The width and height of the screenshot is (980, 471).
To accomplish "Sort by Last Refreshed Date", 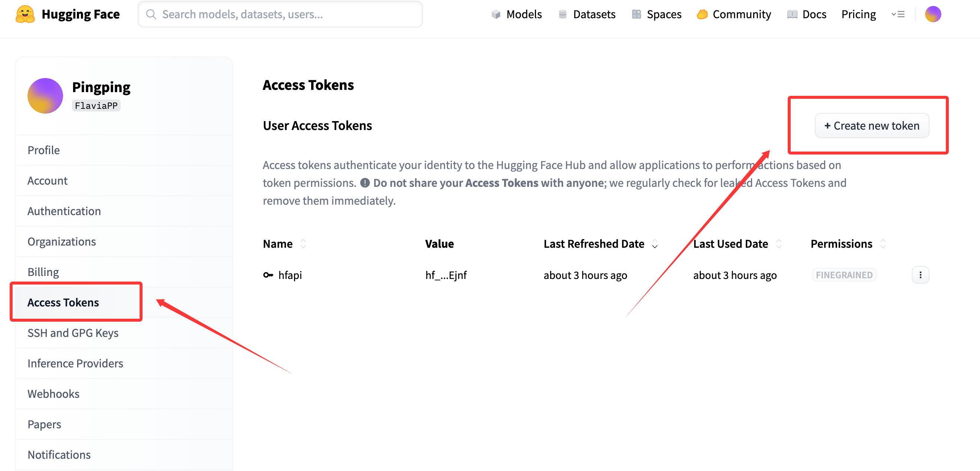I will pos(654,244).
